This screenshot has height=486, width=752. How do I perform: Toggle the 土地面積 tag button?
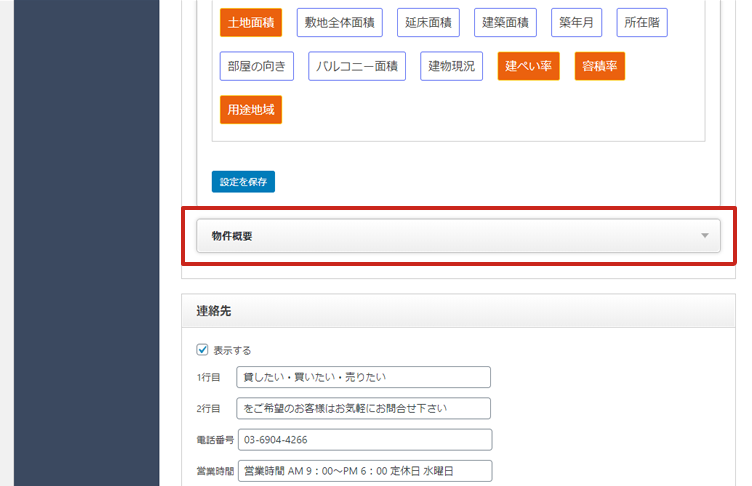(x=250, y=23)
